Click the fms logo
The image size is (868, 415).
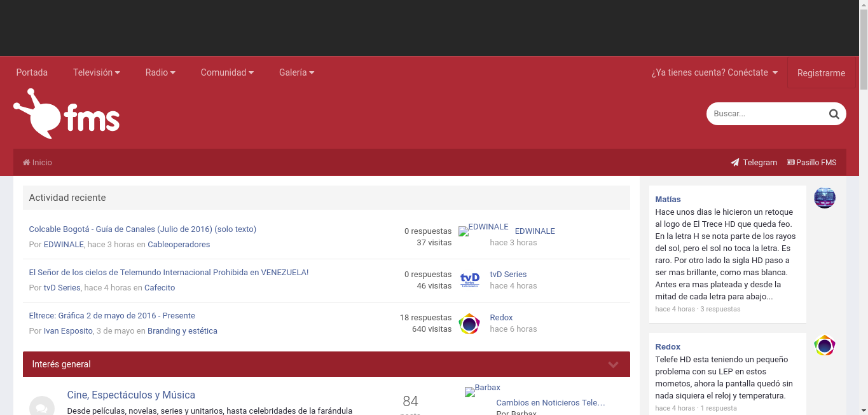point(67,114)
